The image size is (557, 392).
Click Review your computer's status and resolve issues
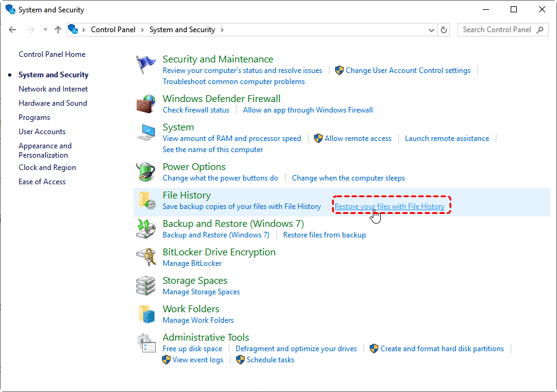pyautogui.click(x=242, y=70)
